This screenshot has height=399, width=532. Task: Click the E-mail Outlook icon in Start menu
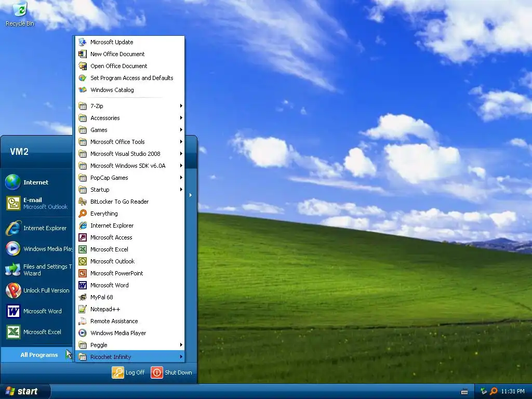tap(13, 203)
